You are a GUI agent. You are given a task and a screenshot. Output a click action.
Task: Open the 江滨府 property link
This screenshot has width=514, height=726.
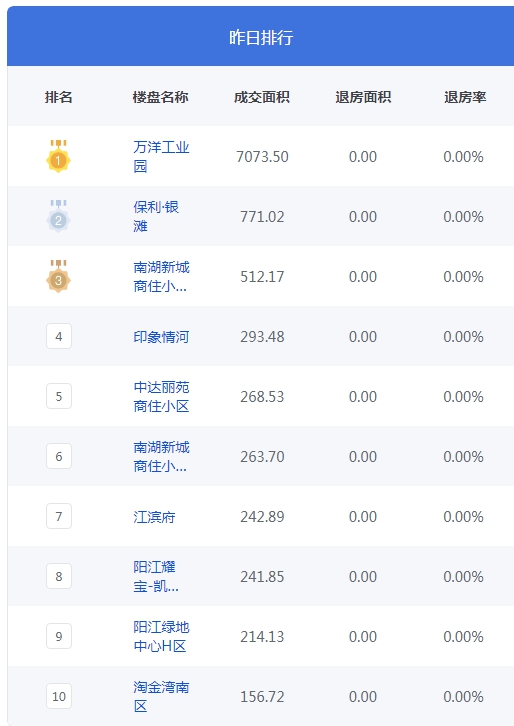154,517
